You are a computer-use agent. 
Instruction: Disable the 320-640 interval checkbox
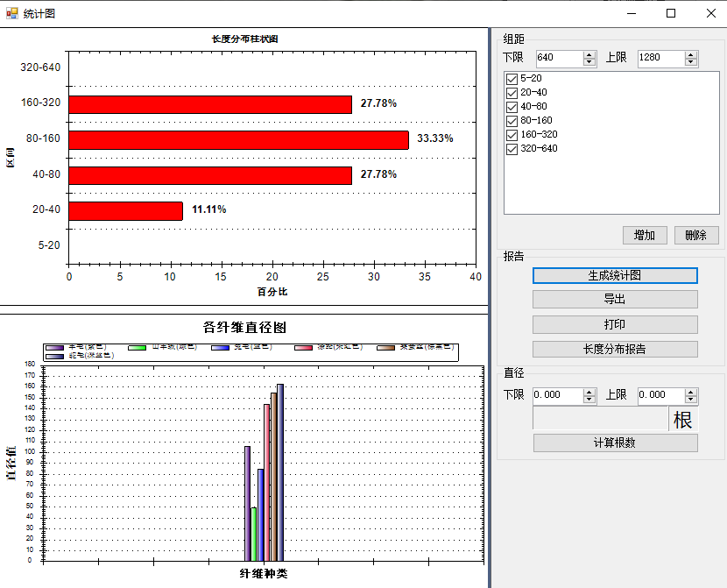[x=512, y=149]
